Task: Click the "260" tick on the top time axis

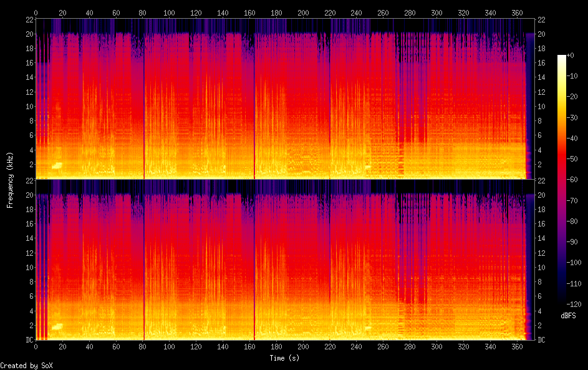Action: click(383, 12)
